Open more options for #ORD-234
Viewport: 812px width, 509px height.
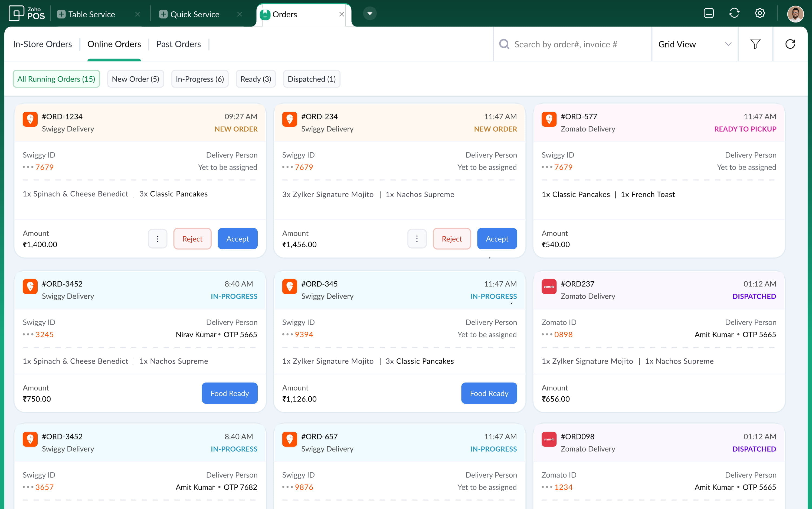417,239
